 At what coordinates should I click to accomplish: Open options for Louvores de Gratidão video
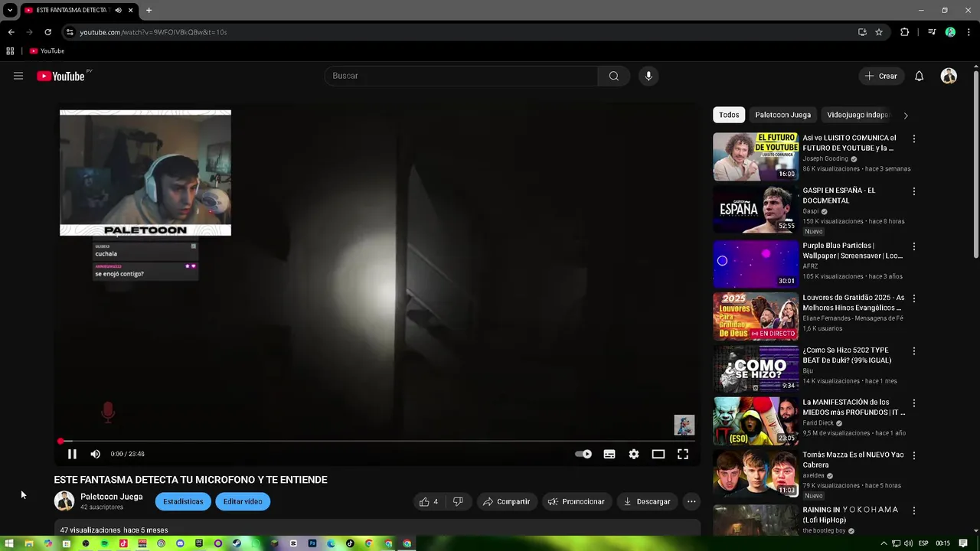point(913,298)
